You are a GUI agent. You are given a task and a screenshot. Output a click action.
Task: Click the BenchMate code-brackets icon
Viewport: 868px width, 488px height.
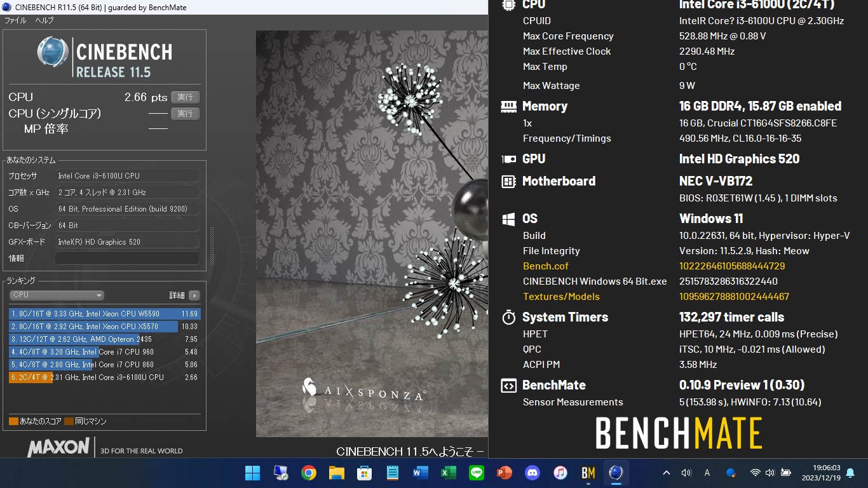508,386
